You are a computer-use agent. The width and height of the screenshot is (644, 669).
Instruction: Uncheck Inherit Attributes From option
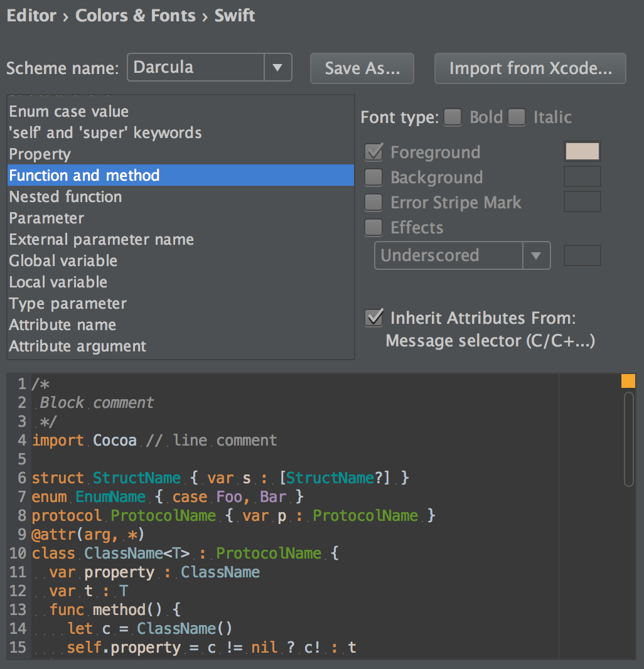pyautogui.click(x=373, y=318)
